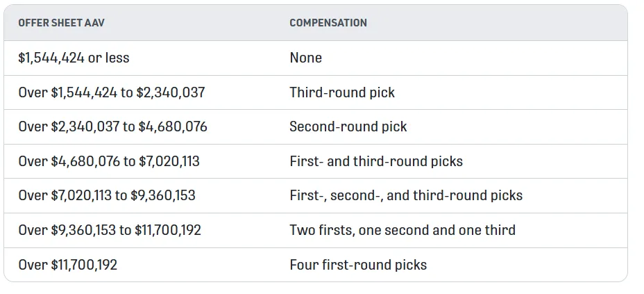Select 'Over $1,544,424 to $2,340,037' cell
The width and height of the screenshot is (644, 294).
tap(111, 92)
